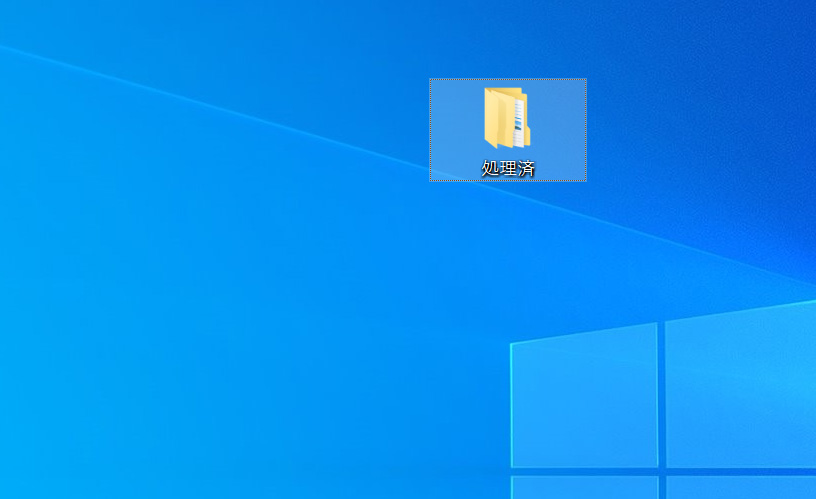The width and height of the screenshot is (816, 499).
Task: Click empty desktop area below 处理済 folder
Action: [x=508, y=250]
